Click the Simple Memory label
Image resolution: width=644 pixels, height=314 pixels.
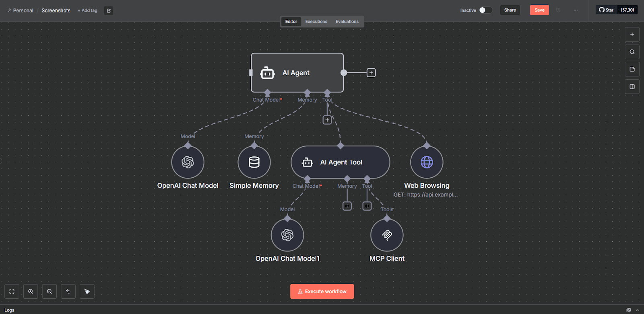click(254, 185)
